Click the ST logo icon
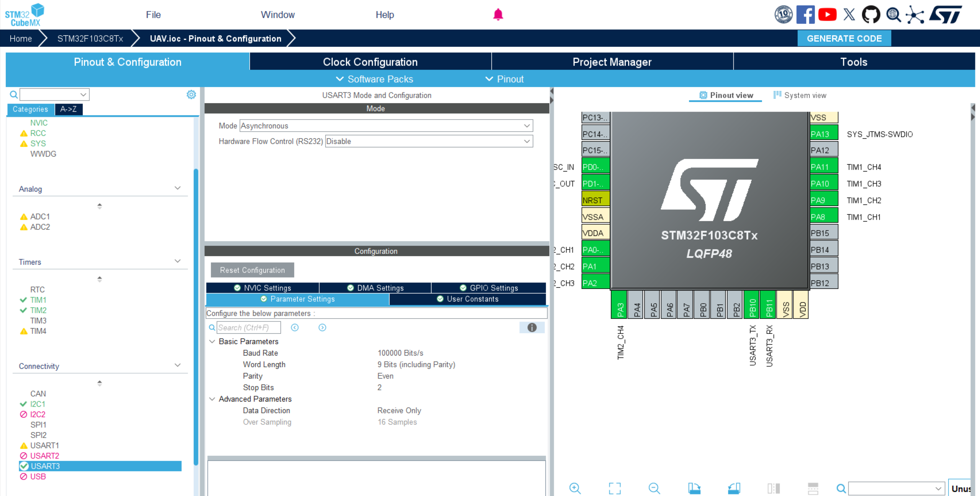This screenshot has width=980, height=496. tap(946, 15)
